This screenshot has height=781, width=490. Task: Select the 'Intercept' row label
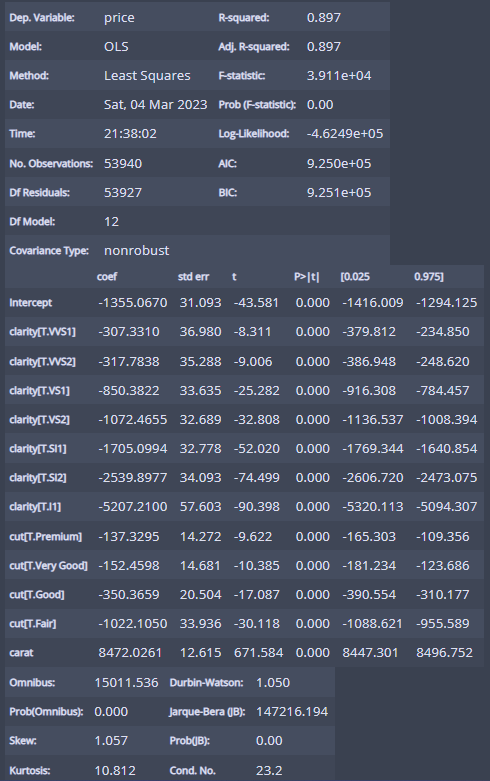[30, 303]
